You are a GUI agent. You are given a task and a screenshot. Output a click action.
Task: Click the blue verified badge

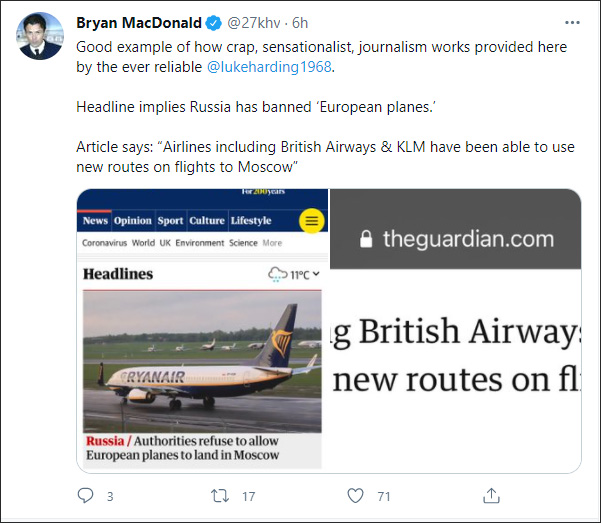point(213,22)
